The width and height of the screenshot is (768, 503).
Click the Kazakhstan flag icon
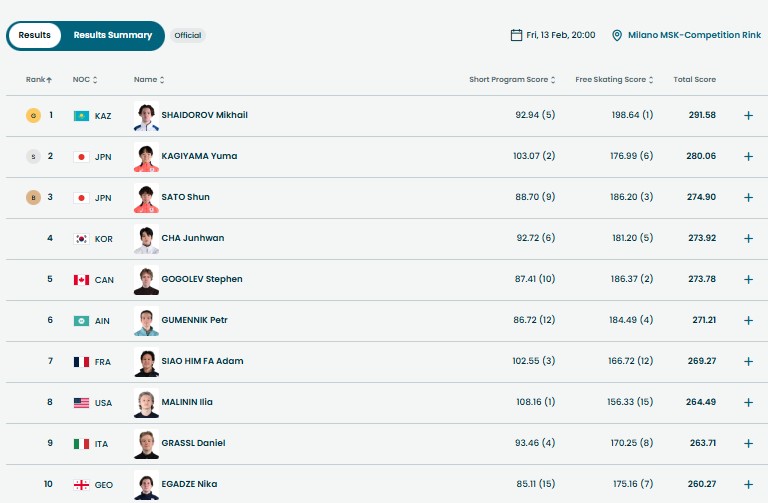click(81, 116)
